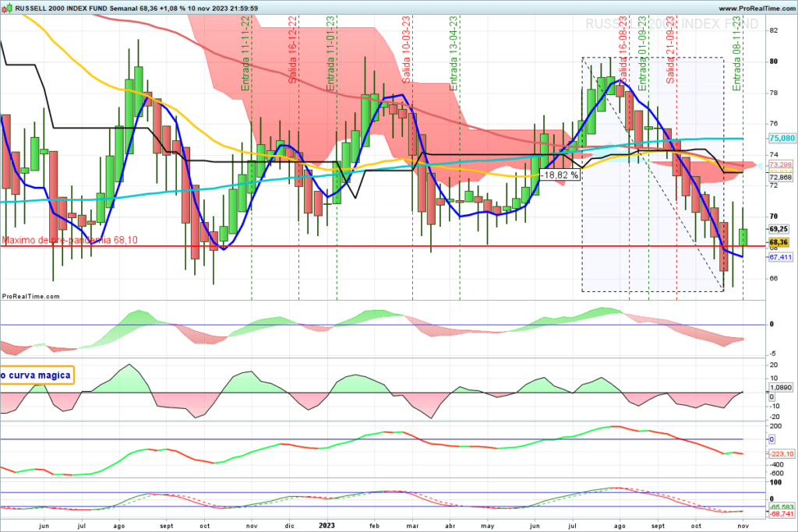Click the pink 73,298 price label
Screen dimensions: 798x532
pyautogui.click(x=780, y=165)
